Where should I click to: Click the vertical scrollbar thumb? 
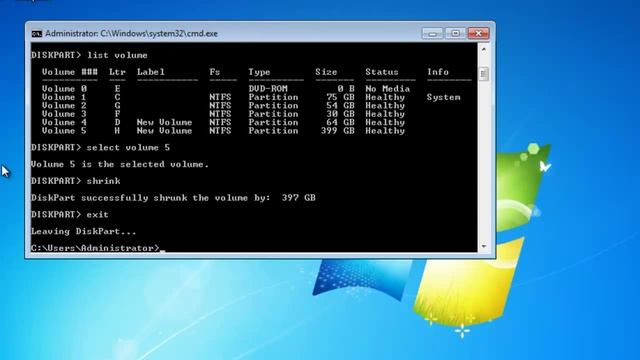pos(484,74)
